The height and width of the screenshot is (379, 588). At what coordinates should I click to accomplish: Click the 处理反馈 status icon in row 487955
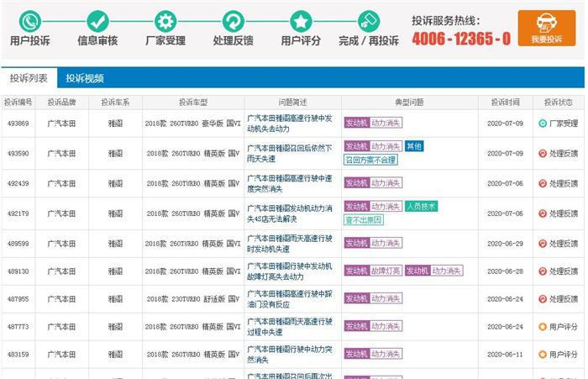coord(543,298)
